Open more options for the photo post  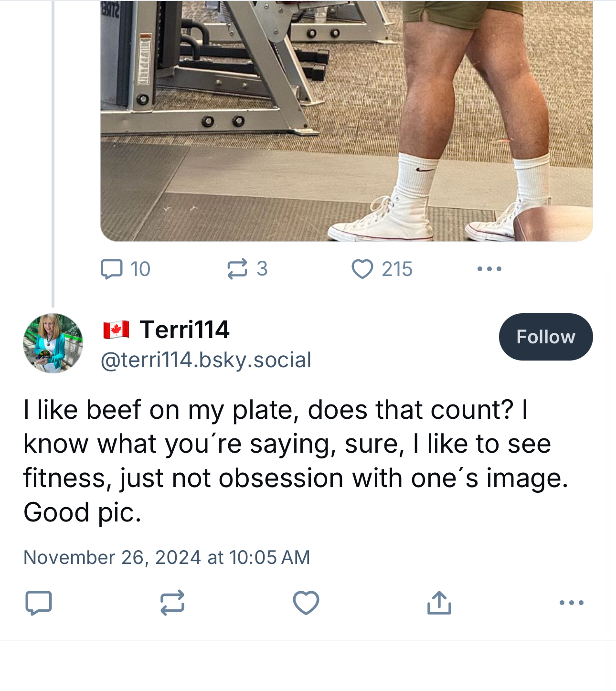pos(489,269)
